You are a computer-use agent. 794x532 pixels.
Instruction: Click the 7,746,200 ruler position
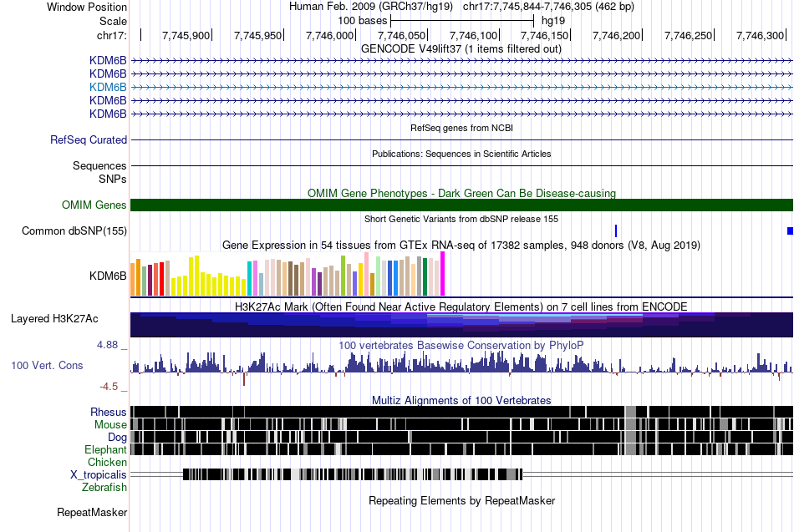[x=616, y=35]
